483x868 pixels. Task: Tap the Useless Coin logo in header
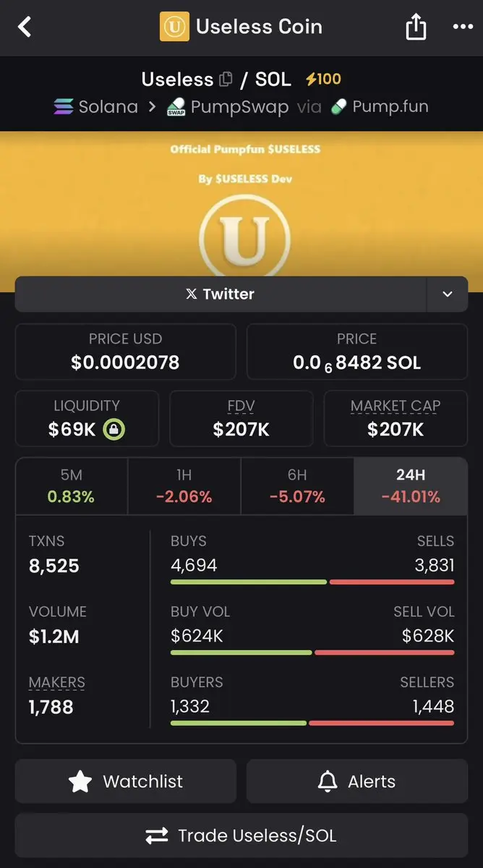174,27
